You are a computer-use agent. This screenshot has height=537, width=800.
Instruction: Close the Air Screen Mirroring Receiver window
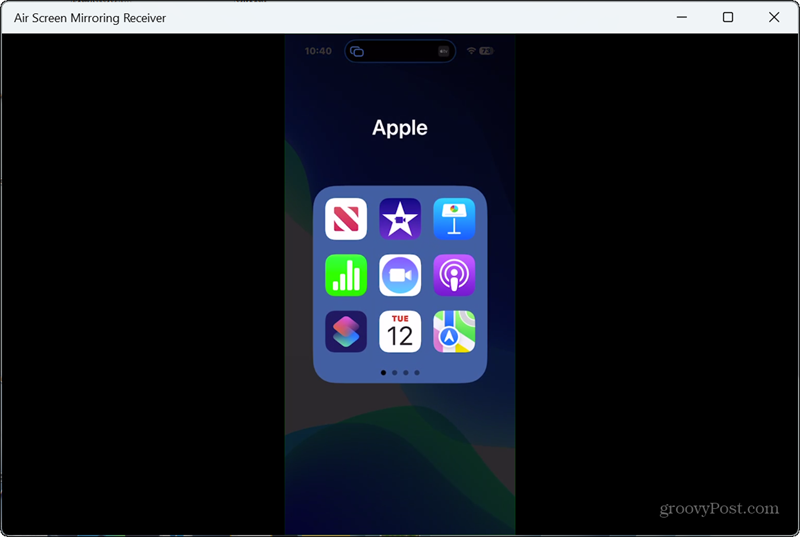tap(774, 17)
